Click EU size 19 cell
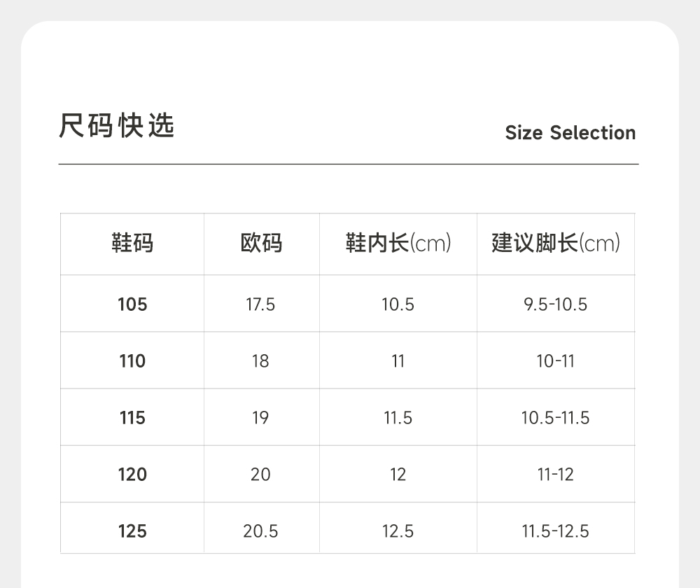Image resolution: width=700 pixels, height=588 pixels. [x=260, y=418]
